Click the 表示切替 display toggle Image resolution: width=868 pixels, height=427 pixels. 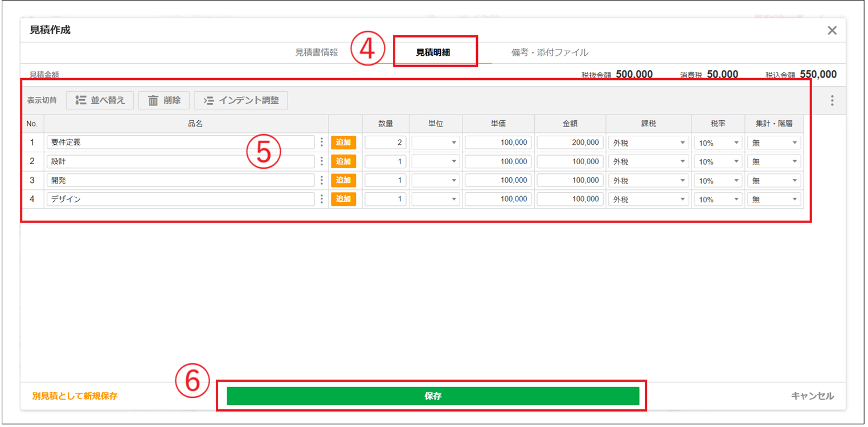coord(42,100)
